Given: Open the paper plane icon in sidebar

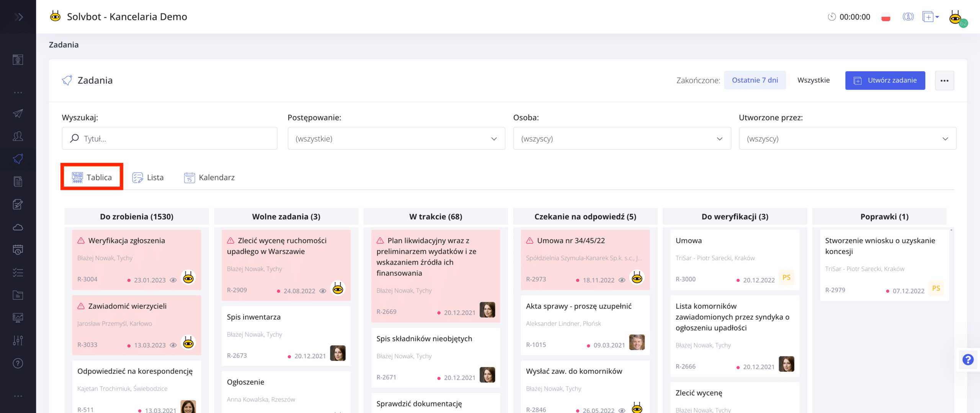Looking at the screenshot, I should click(18, 113).
